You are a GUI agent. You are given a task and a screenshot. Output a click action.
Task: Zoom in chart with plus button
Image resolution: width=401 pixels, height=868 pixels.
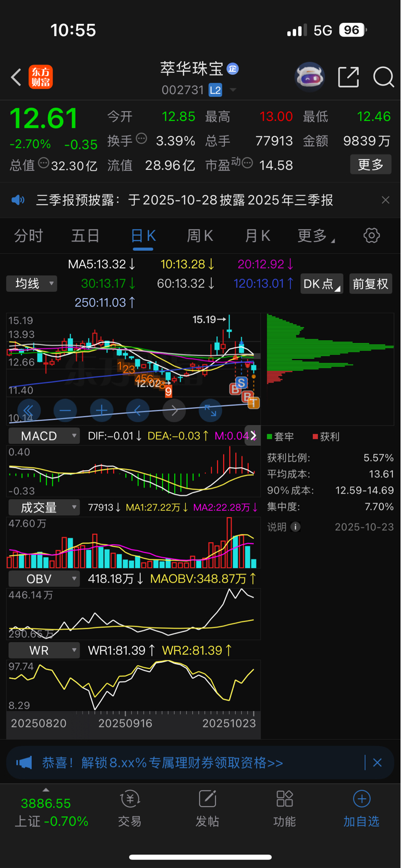click(102, 411)
